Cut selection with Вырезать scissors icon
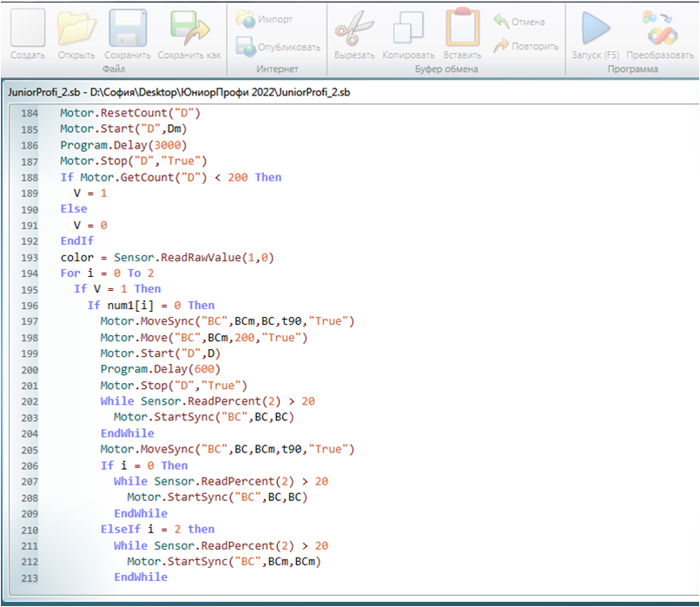The height and width of the screenshot is (607, 700). 354,29
